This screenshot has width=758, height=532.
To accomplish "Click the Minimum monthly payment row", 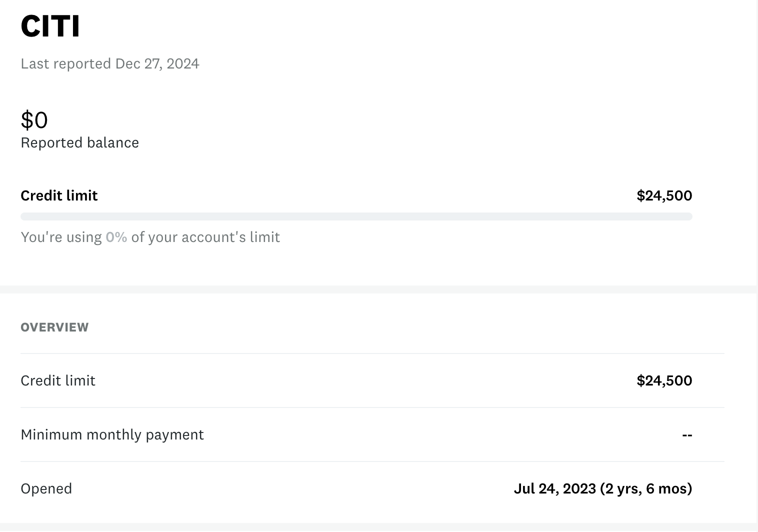I will pyautogui.click(x=111, y=434).
